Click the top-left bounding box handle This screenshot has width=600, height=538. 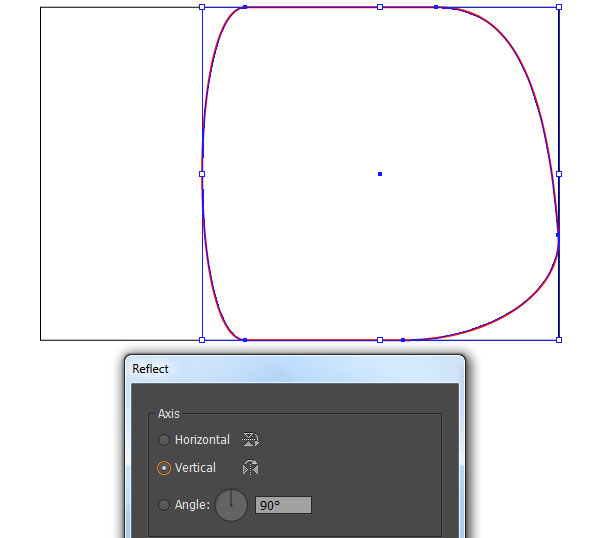[x=202, y=7]
